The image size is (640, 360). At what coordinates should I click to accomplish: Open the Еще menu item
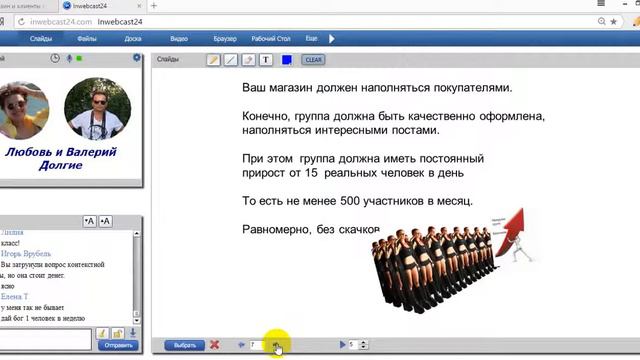[311, 38]
